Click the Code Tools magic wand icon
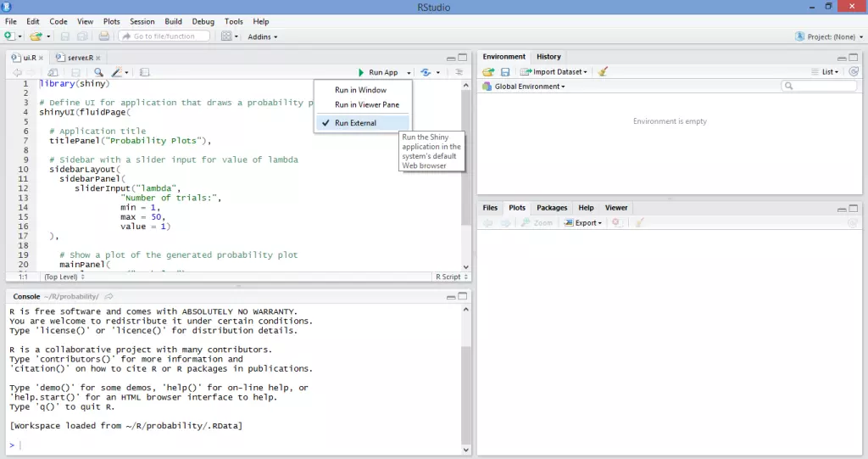The image size is (868, 459). (x=116, y=72)
